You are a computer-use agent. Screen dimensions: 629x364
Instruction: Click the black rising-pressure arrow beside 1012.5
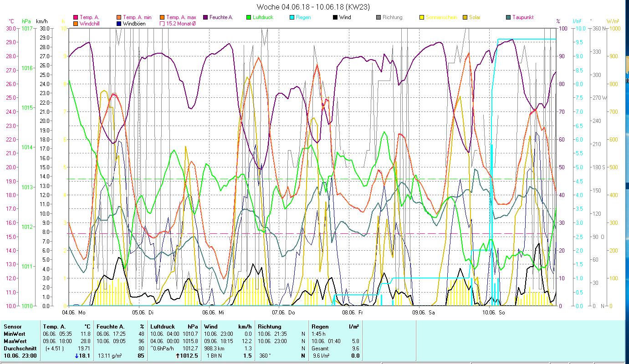[x=178, y=356]
